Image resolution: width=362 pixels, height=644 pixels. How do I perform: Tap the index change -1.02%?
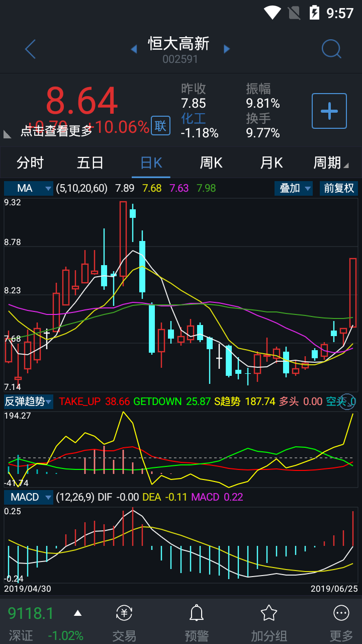pyautogui.click(x=65, y=635)
